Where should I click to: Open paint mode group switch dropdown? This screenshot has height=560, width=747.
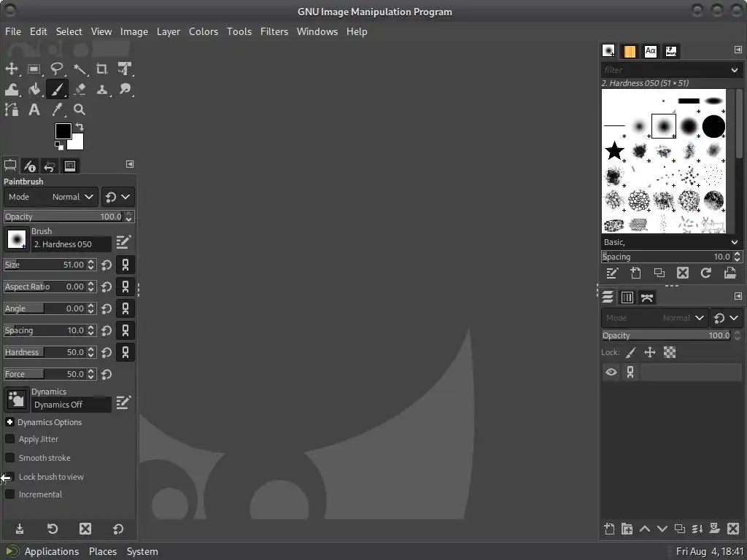click(117, 197)
